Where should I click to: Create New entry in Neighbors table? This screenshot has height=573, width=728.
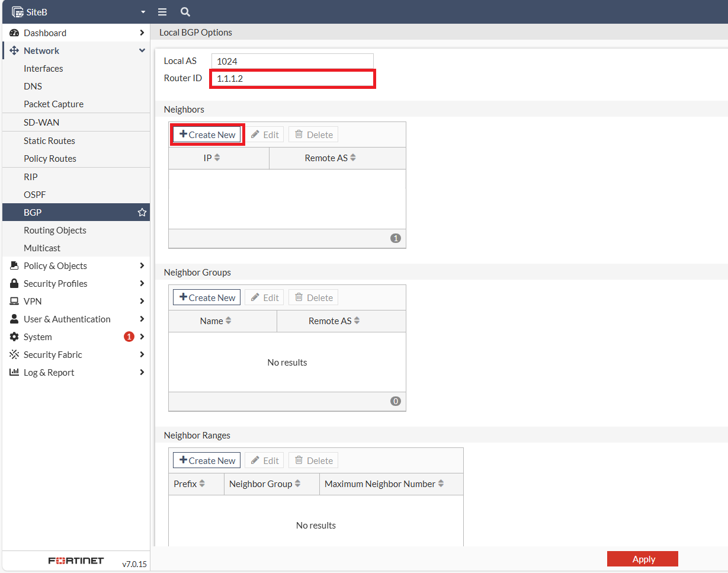(207, 135)
